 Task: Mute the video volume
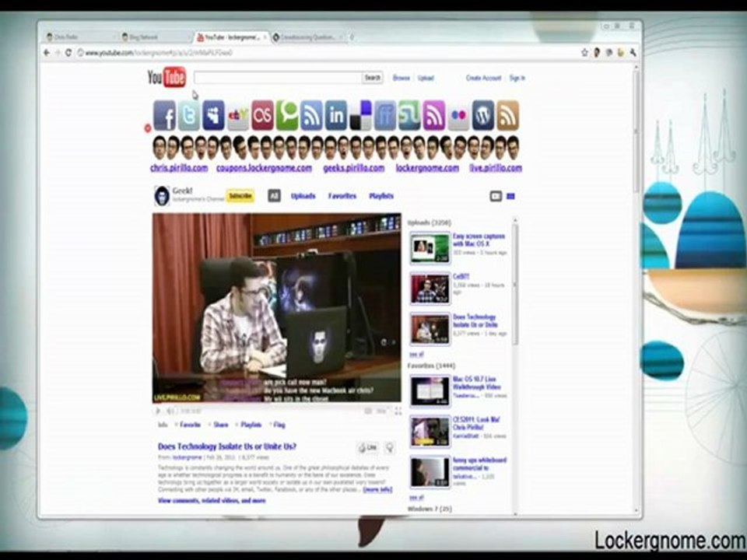(x=170, y=411)
